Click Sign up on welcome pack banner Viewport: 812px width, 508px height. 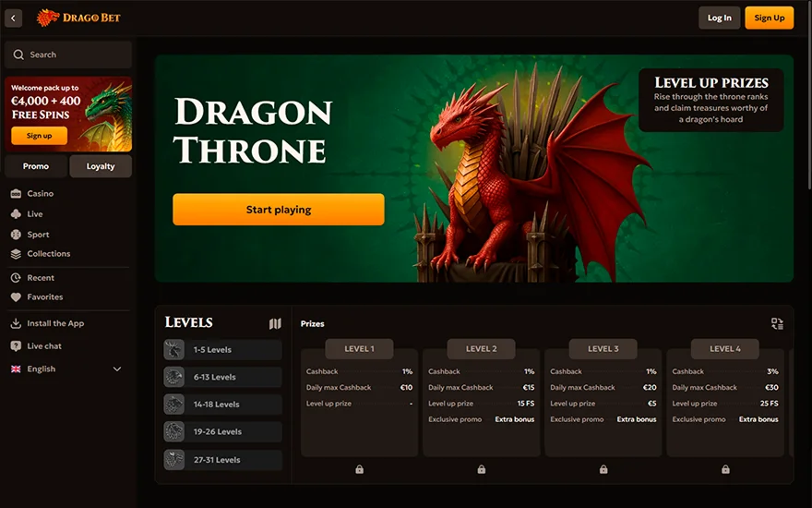pyautogui.click(x=40, y=136)
